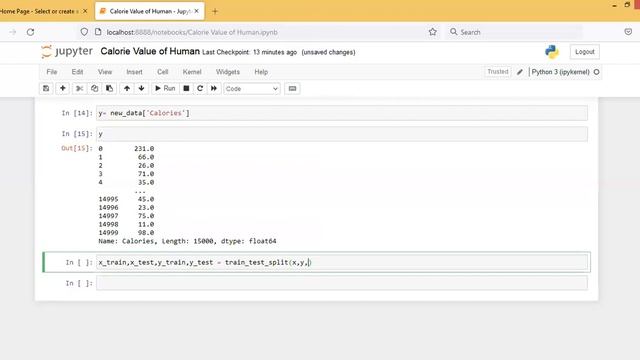Viewport: 640px width, 360px height.
Task: Click the Logout button
Action: click(x=584, y=52)
